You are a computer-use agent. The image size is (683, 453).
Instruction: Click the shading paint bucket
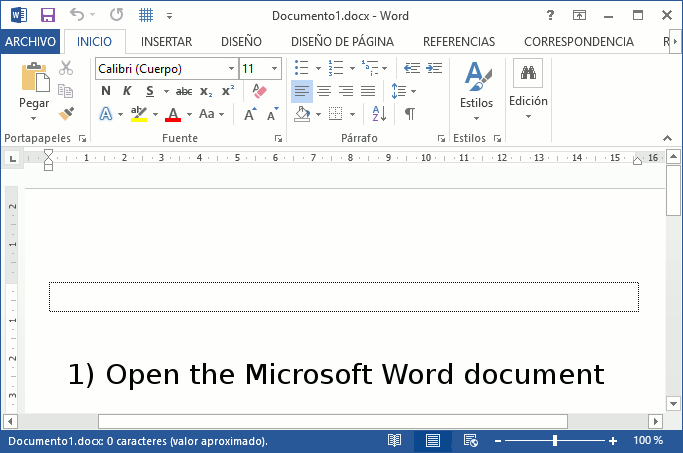(x=302, y=114)
